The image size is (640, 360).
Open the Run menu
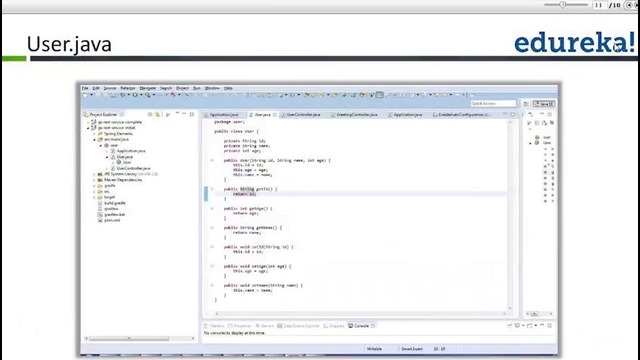pyautogui.click(x=197, y=88)
